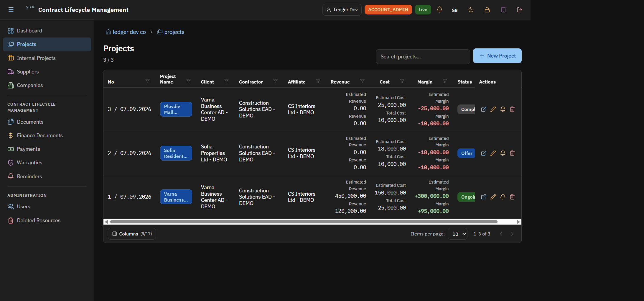Viewport: 644px width, 301px height.
Task: Open the filter for the No column
Action: 147,81
